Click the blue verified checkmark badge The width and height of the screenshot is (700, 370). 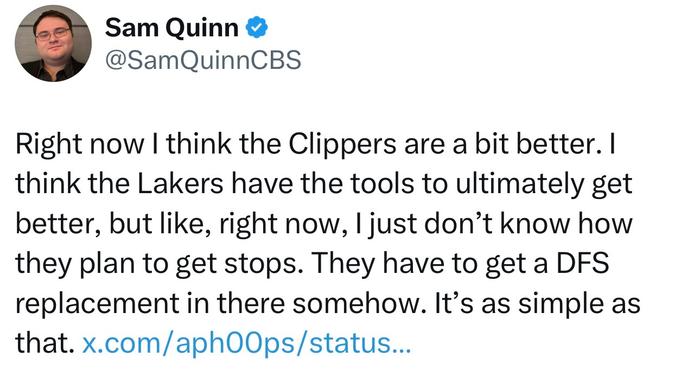tap(257, 28)
